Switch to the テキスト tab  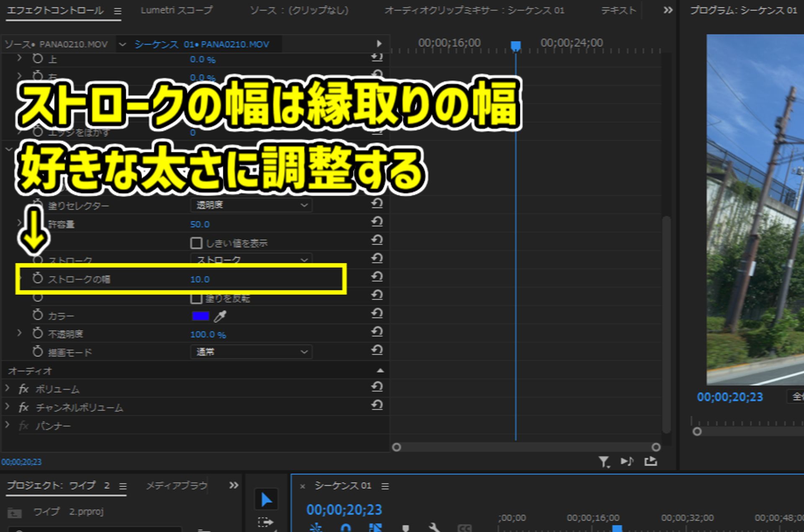[618, 10]
